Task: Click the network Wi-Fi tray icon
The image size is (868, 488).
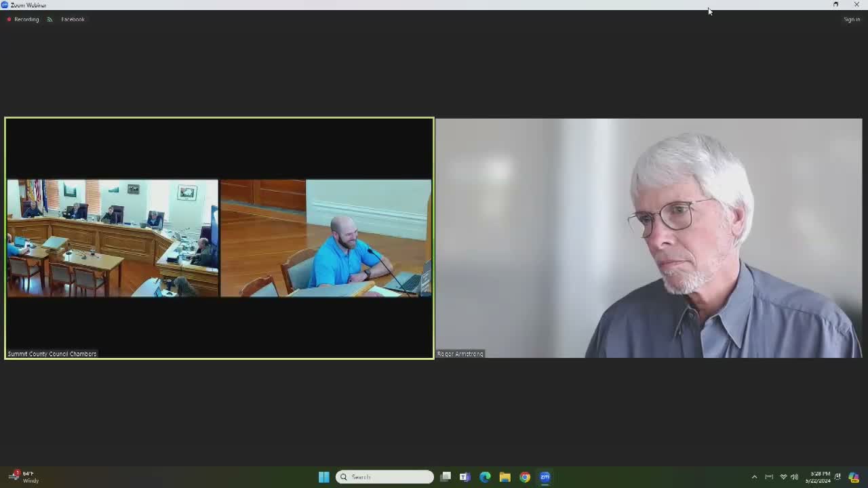Action: [783, 477]
